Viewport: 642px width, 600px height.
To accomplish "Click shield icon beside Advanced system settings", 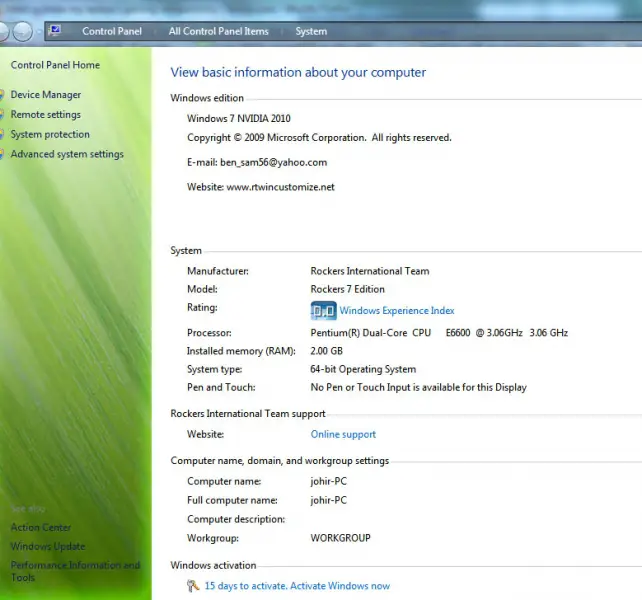I will click(x=2, y=154).
